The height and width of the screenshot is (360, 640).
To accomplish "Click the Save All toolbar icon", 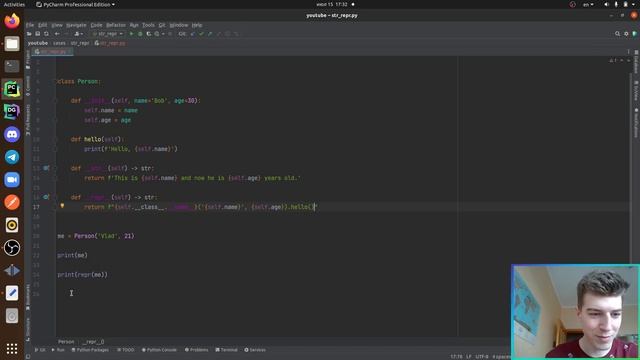I will (x=38, y=34).
